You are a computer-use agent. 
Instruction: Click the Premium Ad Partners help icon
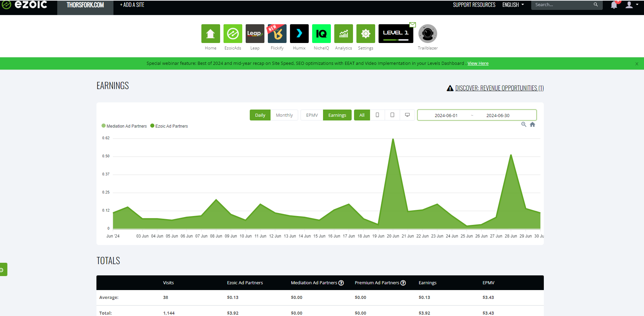click(403, 283)
